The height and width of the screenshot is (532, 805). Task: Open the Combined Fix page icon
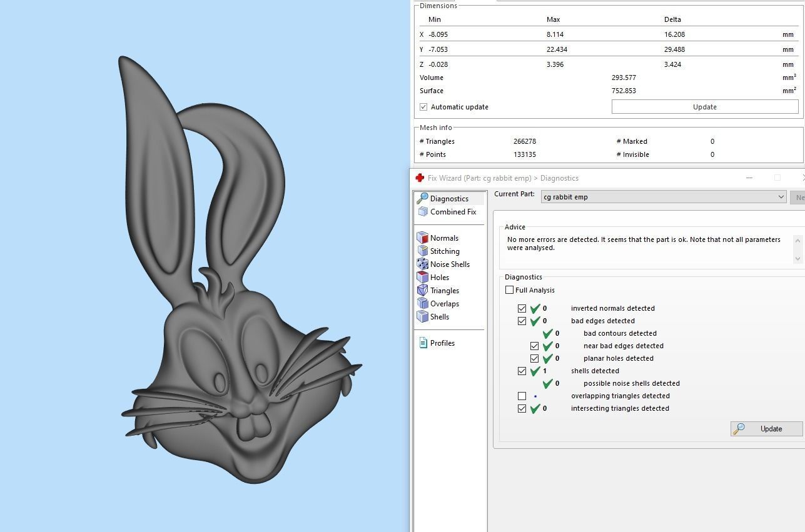click(x=423, y=212)
